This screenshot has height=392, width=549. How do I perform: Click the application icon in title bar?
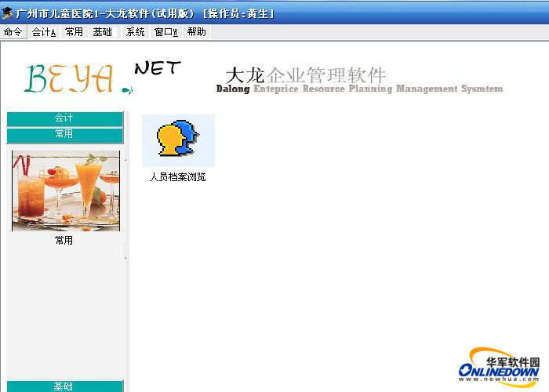[6, 13]
